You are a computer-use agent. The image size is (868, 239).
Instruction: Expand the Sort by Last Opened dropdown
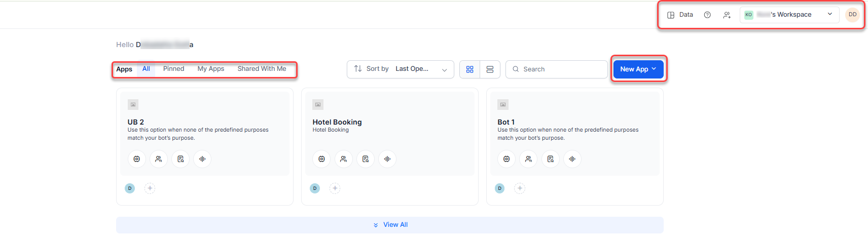pyautogui.click(x=400, y=69)
